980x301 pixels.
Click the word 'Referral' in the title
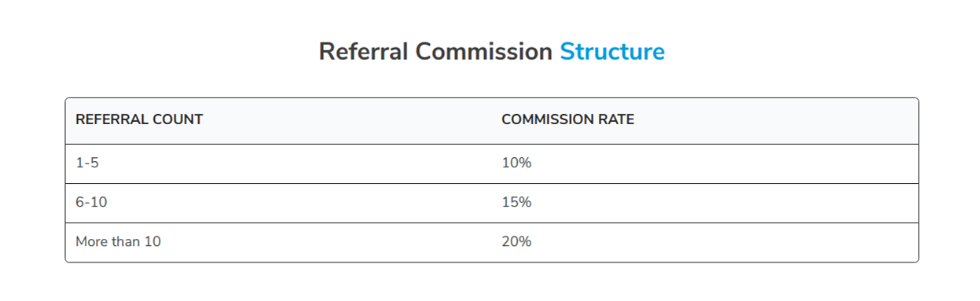(364, 52)
